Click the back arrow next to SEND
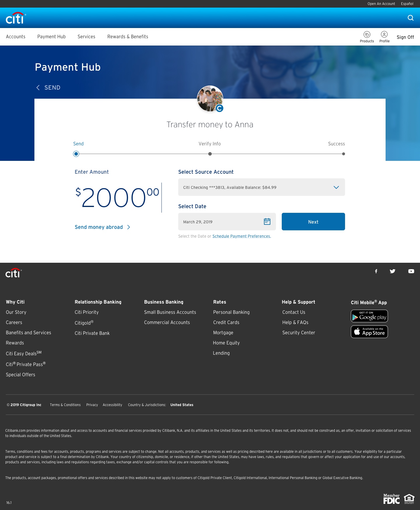Image resolution: width=420 pixels, height=510 pixels. pos(38,88)
